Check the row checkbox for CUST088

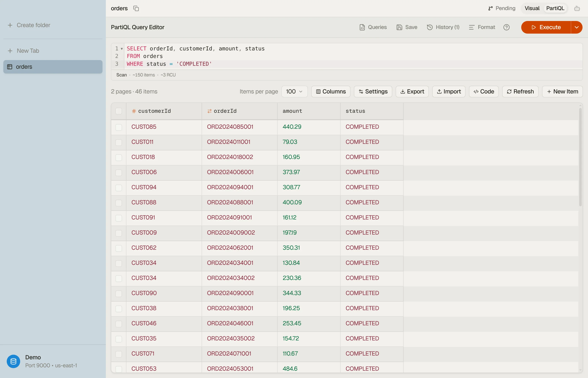[118, 203]
